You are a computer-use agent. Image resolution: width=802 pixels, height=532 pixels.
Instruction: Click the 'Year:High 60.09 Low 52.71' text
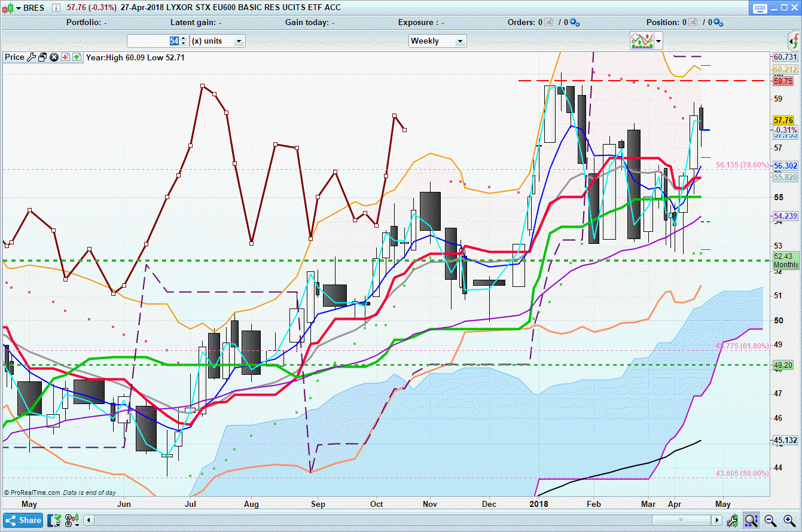tap(135, 57)
